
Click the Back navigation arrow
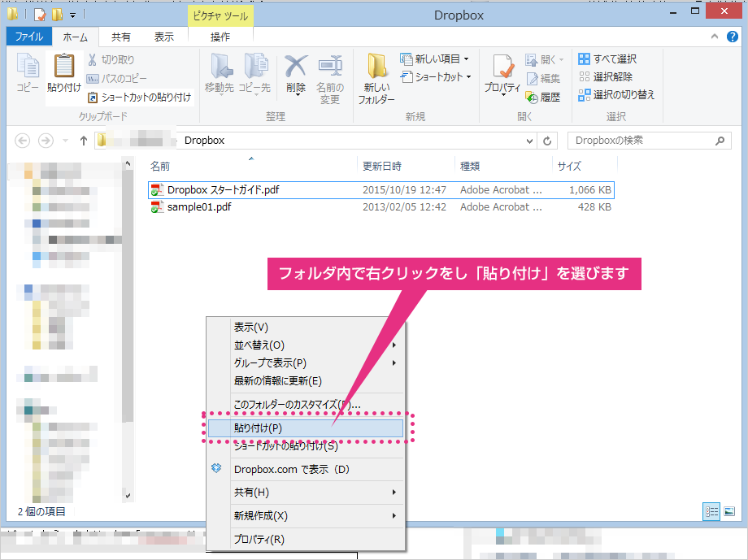click(23, 141)
